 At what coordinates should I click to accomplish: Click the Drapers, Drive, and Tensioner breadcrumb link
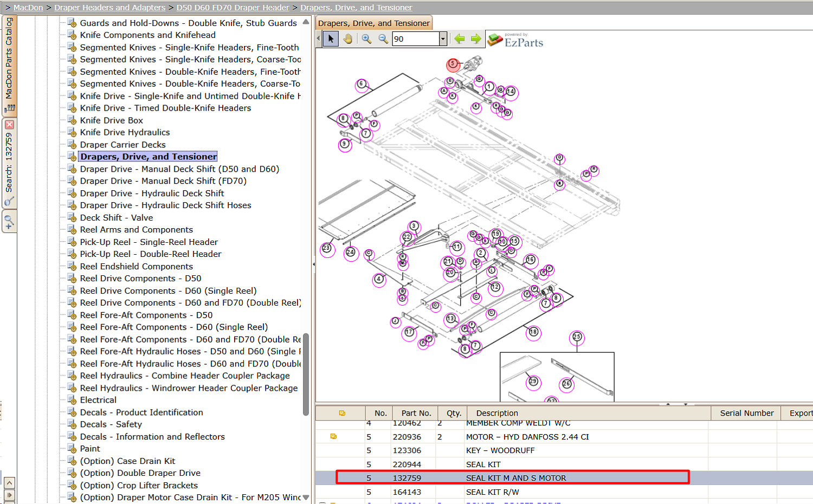click(356, 8)
